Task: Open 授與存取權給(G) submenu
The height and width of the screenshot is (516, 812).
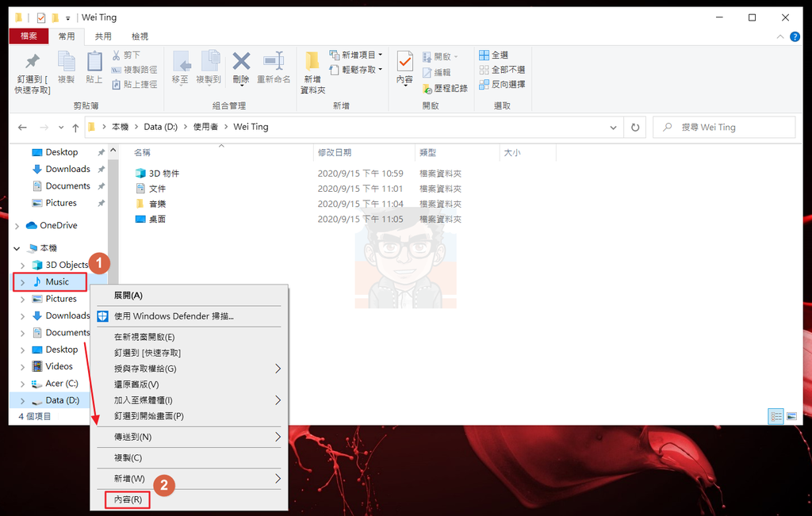Action: tap(189, 369)
